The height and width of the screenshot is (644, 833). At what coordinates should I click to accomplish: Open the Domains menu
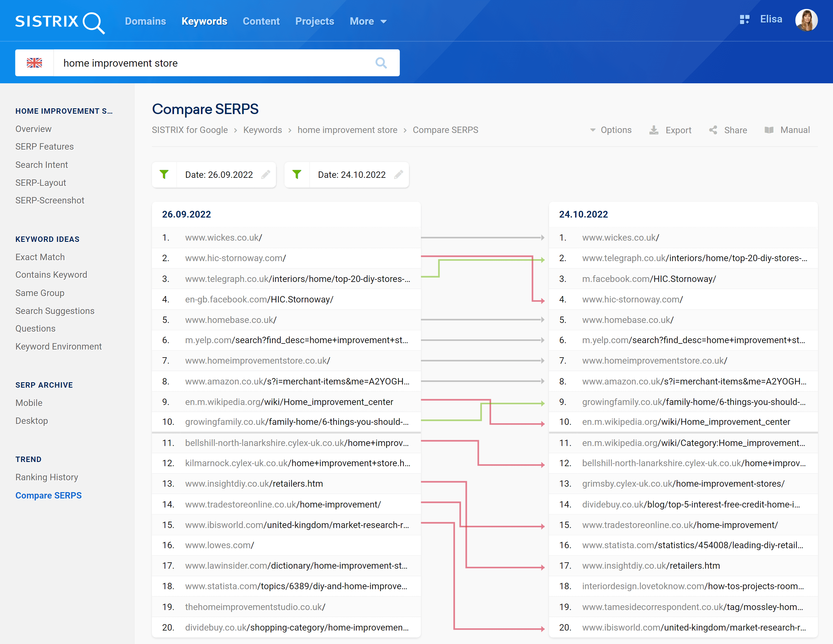pyautogui.click(x=145, y=21)
